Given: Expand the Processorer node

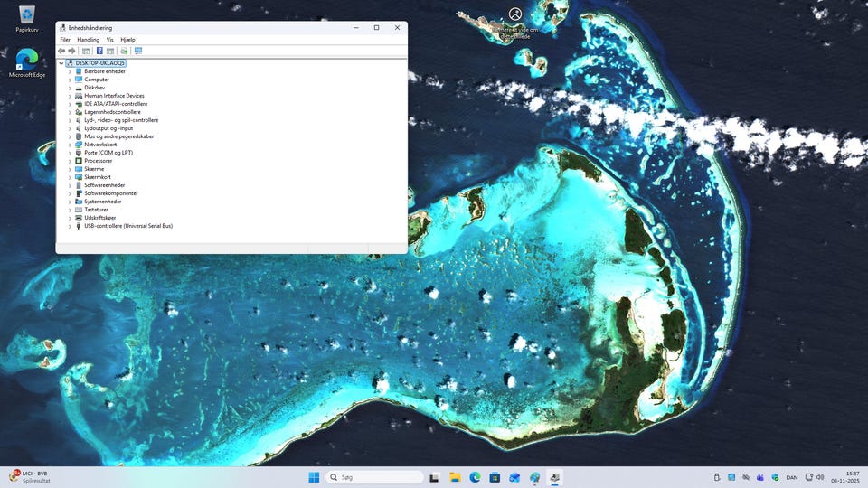Looking at the screenshot, I should click(70, 161).
